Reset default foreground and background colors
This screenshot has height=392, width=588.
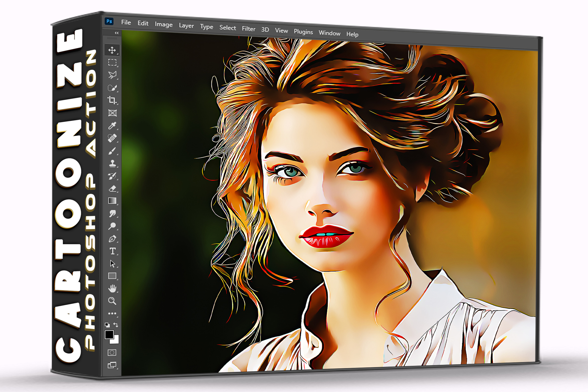pyautogui.click(x=107, y=325)
